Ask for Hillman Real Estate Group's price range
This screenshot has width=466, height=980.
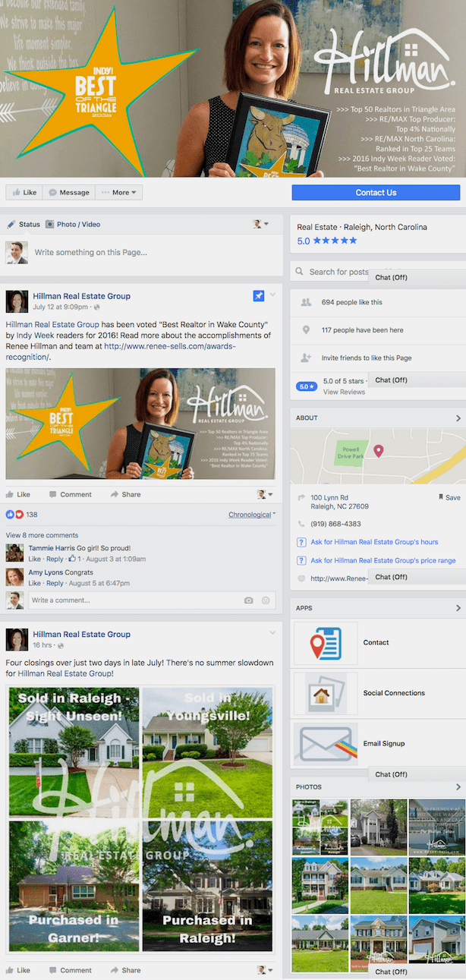383,560
